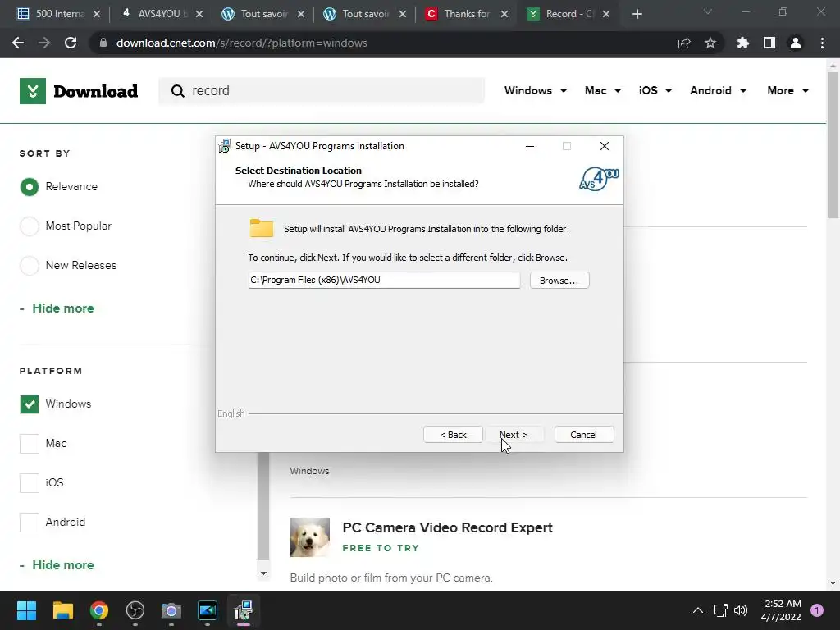Screen dimensions: 840x630
Task: Expand the Mac nav dropdown
Action: [603, 90]
